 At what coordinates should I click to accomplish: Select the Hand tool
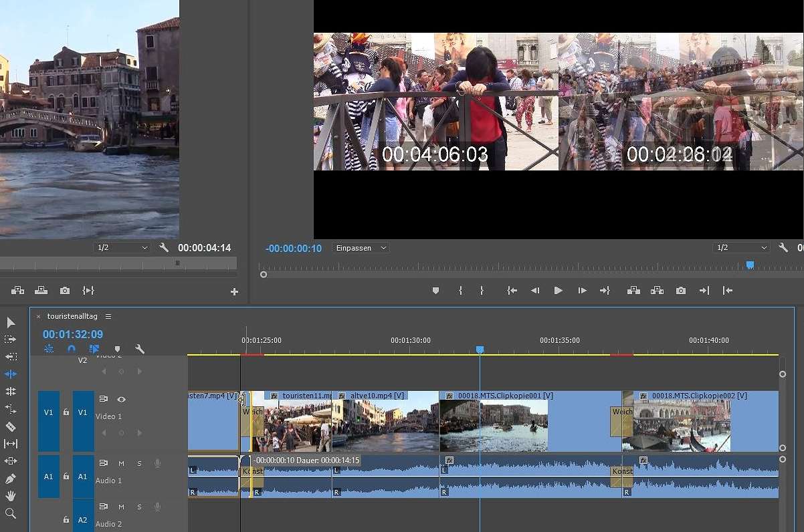10,495
